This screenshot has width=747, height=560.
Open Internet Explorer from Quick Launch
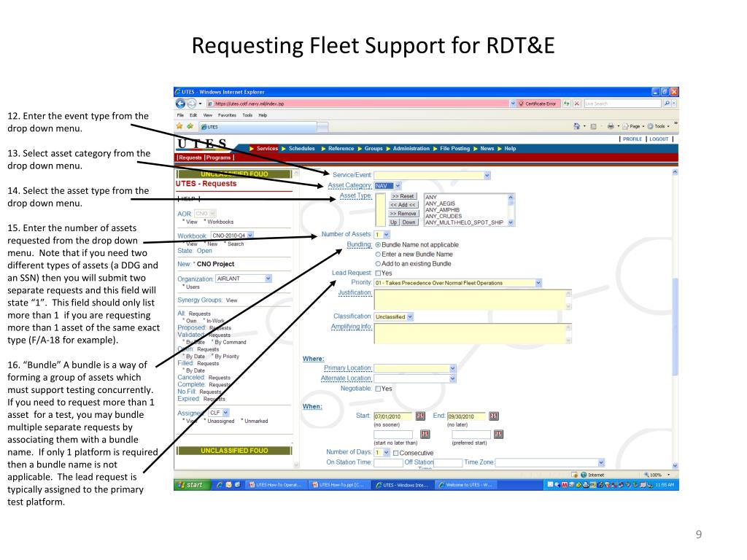click(220, 485)
